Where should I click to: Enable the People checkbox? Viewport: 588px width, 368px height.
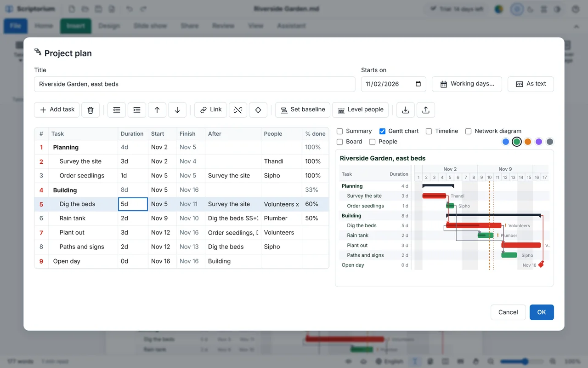pyautogui.click(x=373, y=142)
